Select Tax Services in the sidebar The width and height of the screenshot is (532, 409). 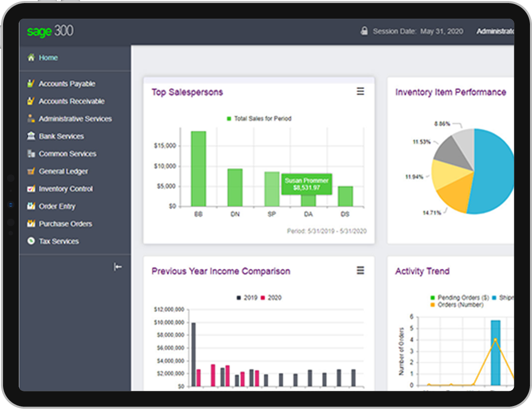(x=59, y=241)
